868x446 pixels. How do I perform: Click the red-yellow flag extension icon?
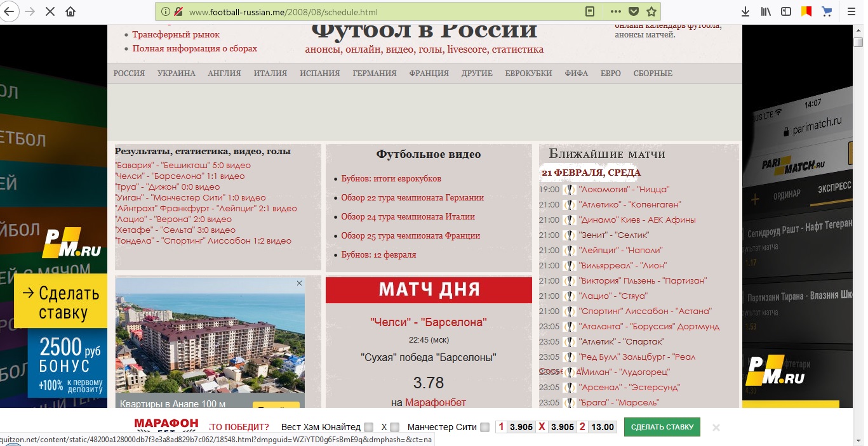pyautogui.click(x=806, y=11)
